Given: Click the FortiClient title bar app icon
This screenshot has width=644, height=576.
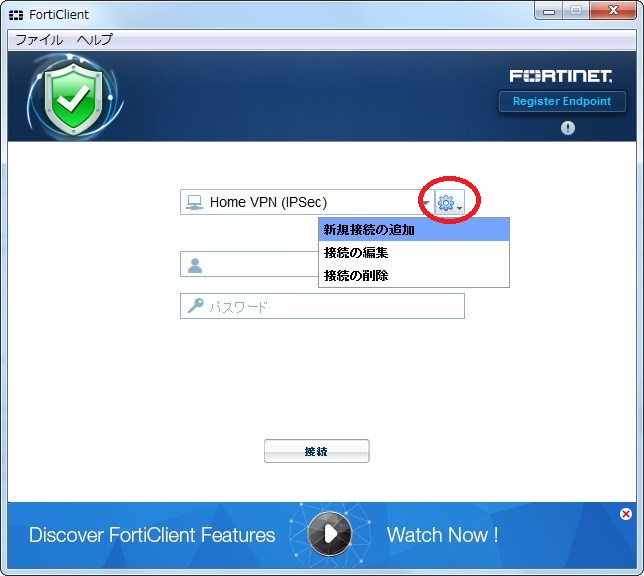Looking at the screenshot, I should coord(16,15).
